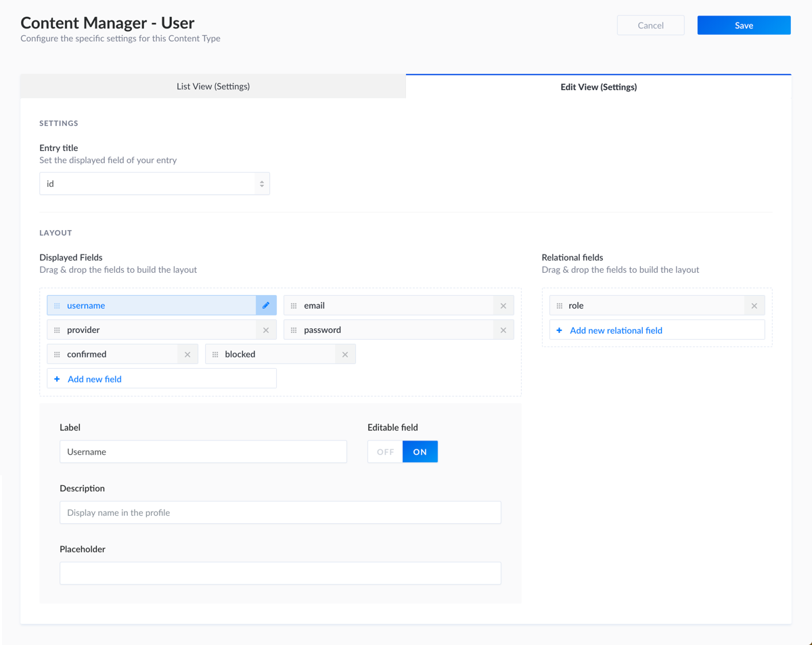
Task: Remove the email field with its X icon
Action: [x=503, y=305]
